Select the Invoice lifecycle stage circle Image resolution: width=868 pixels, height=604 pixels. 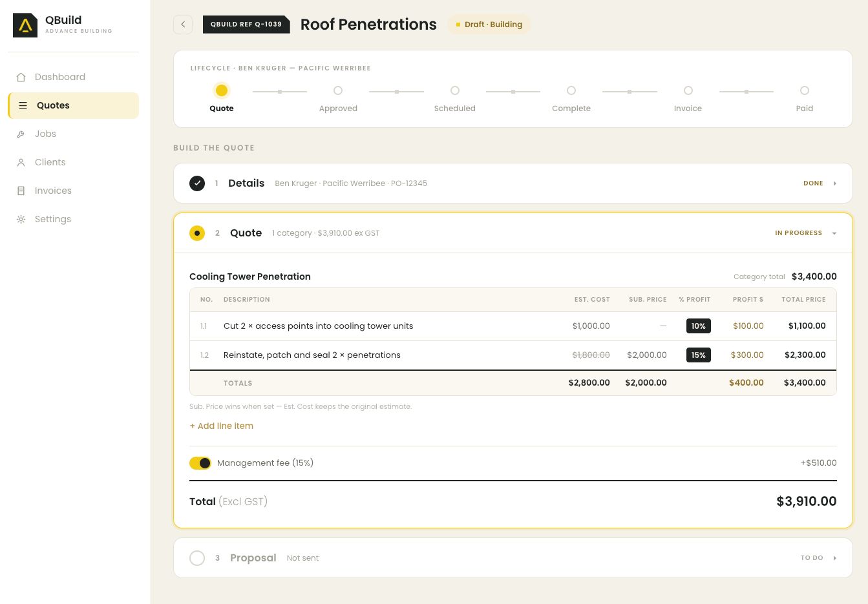pos(688,90)
